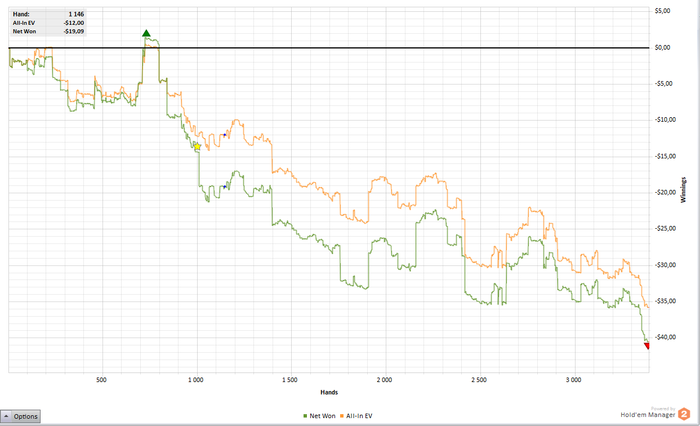Click the 1 500 x-axis label

[x=290, y=380]
